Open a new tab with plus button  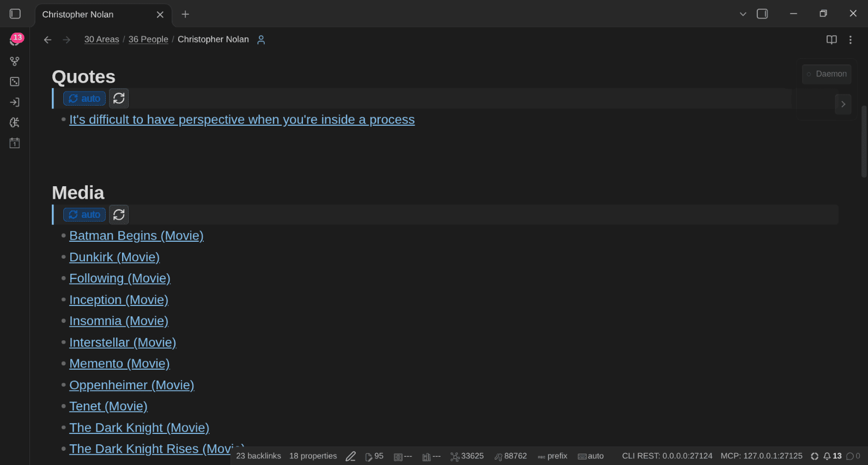tap(185, 14)
